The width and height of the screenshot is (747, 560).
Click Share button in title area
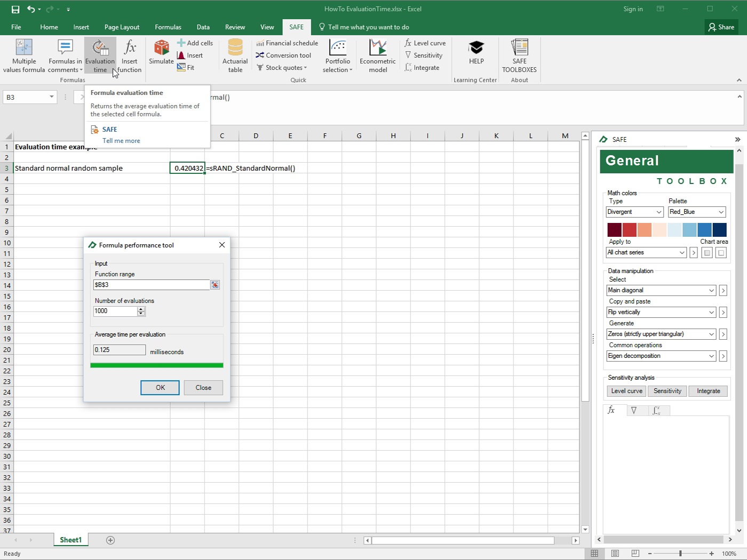[721, 27]
